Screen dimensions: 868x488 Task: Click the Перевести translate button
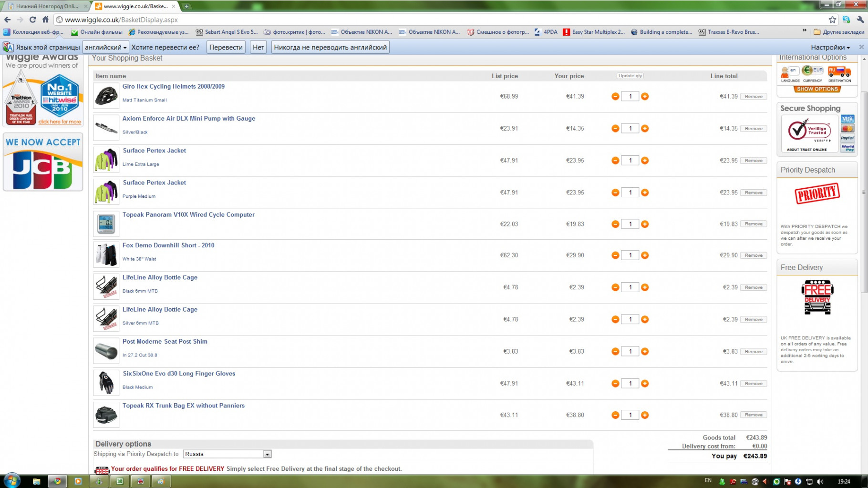pyautogui.click(x=226, y=47)
